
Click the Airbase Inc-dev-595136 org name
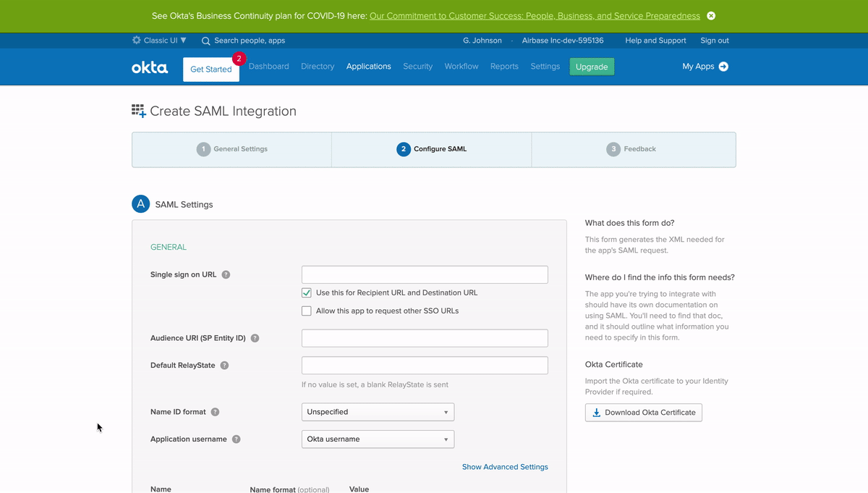563,41
